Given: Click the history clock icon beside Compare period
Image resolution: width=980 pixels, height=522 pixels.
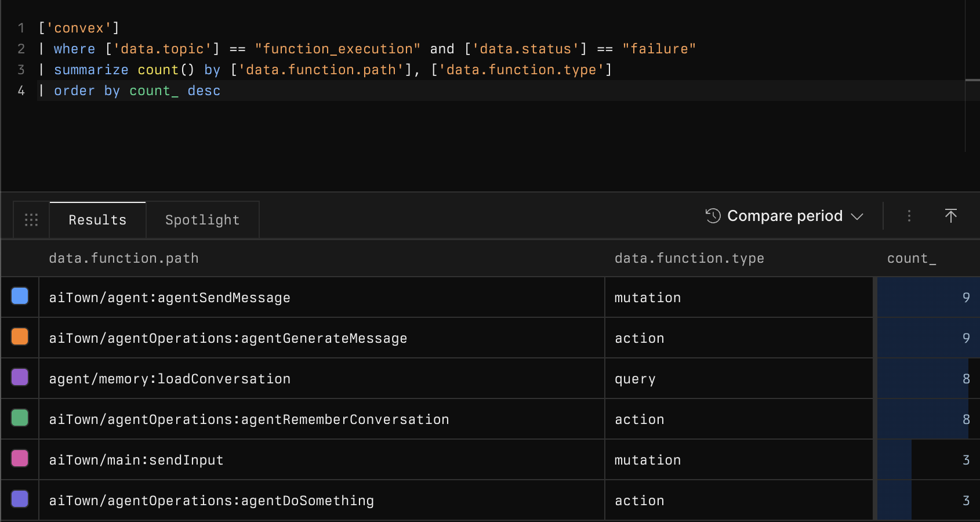Looking at the screenshot, I should 713,216.
